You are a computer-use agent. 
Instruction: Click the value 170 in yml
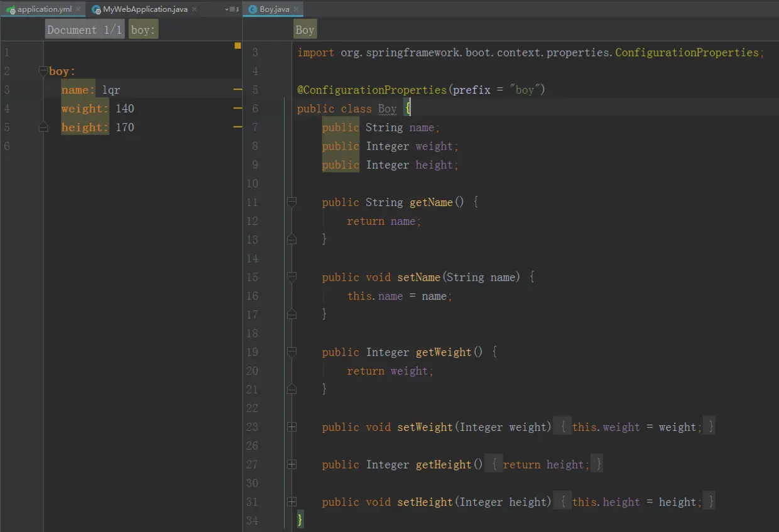pos(125,128)
